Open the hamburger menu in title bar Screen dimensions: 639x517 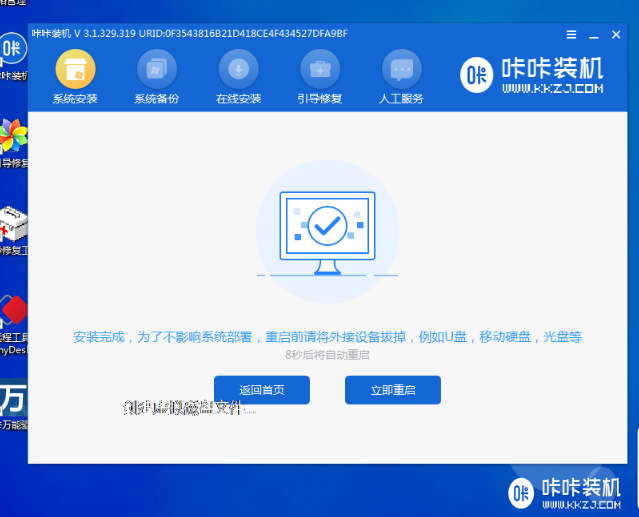pyautogui.click(x=571, y=35)
